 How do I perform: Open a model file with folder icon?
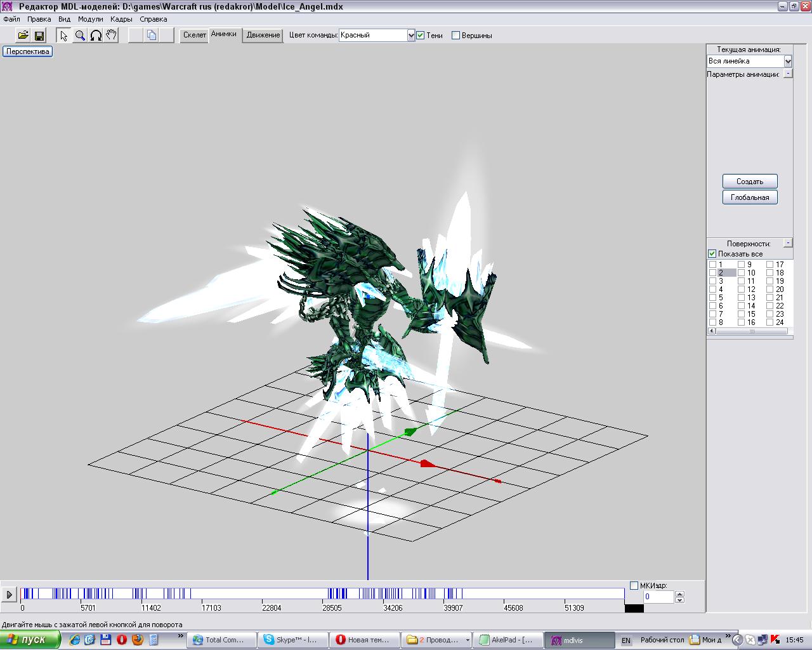(23, 35)
